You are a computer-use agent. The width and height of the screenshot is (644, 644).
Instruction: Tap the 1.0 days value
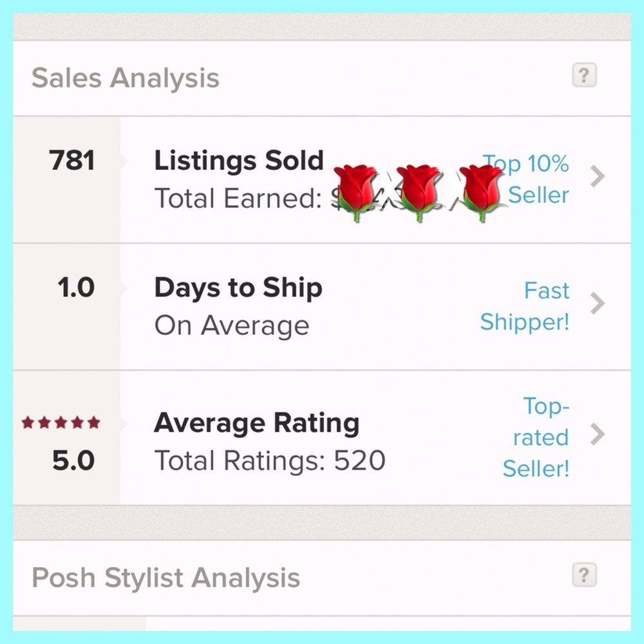(x=76, y=288)
